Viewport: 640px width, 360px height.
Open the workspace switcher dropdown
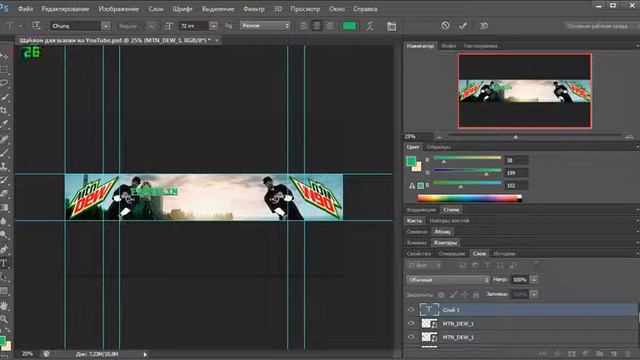(602, 26)
